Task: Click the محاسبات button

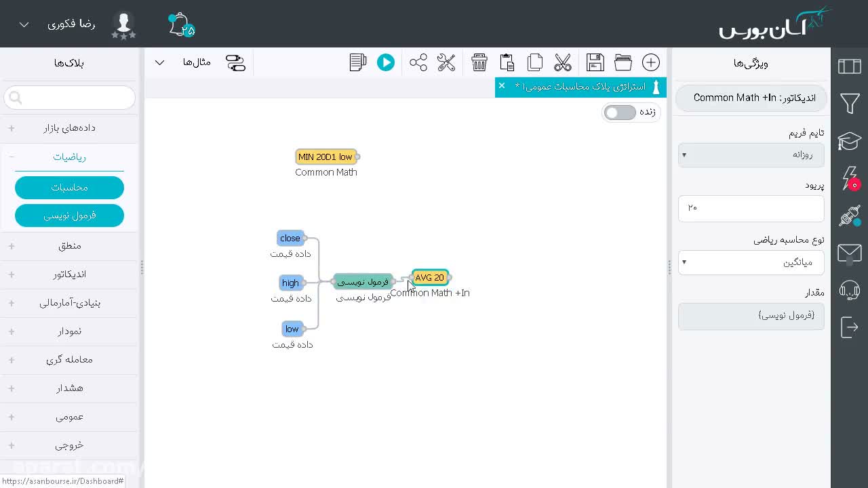Action: tap(69, 188)
